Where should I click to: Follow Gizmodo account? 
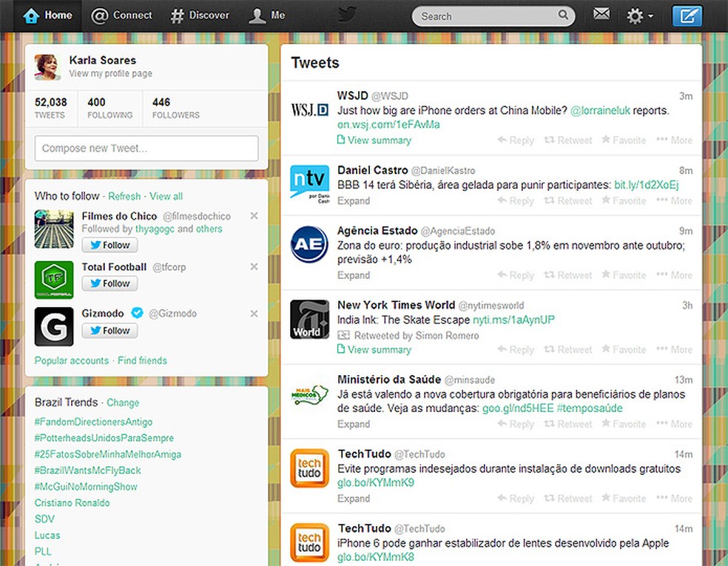coord(109,331)
